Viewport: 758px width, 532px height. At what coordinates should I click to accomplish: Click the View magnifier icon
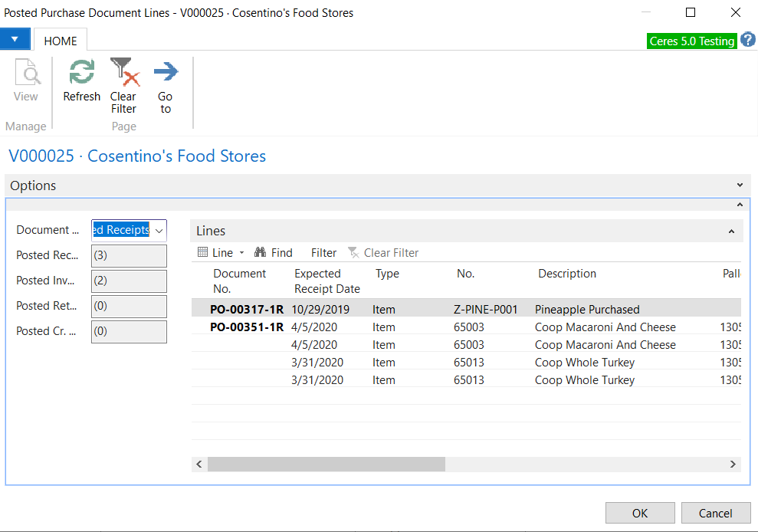pos(26,74)
